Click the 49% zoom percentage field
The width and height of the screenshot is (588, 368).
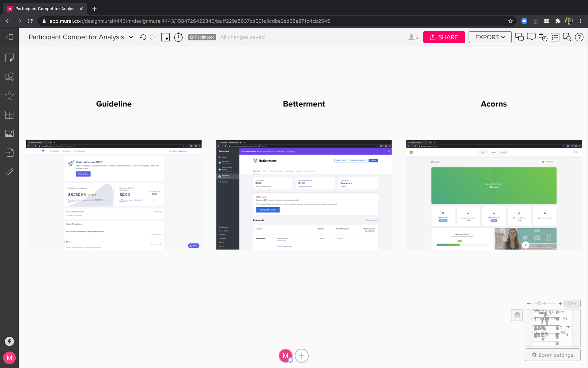click(x=572, y=303)
